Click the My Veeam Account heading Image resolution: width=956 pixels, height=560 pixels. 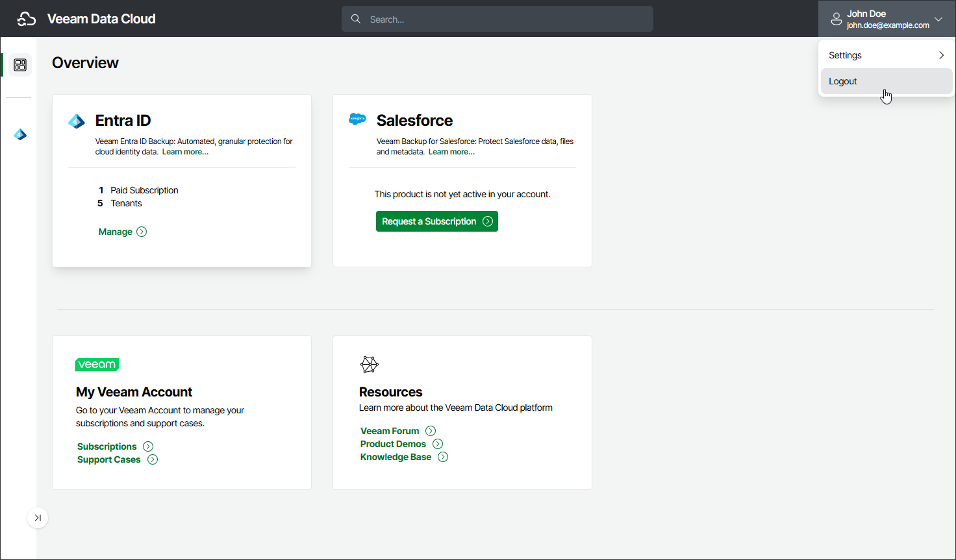click(134, 392)
